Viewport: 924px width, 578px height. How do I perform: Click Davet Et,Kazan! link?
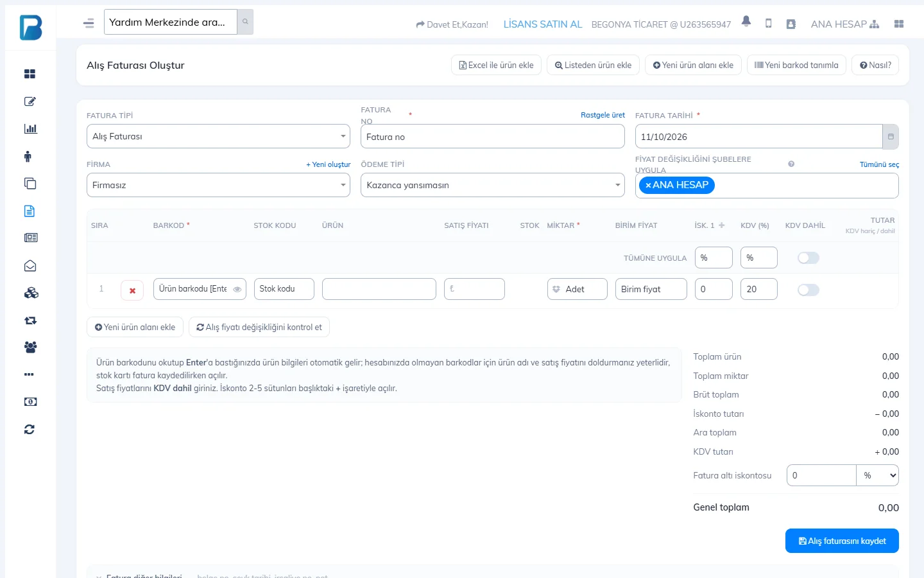tap(452, 24)
